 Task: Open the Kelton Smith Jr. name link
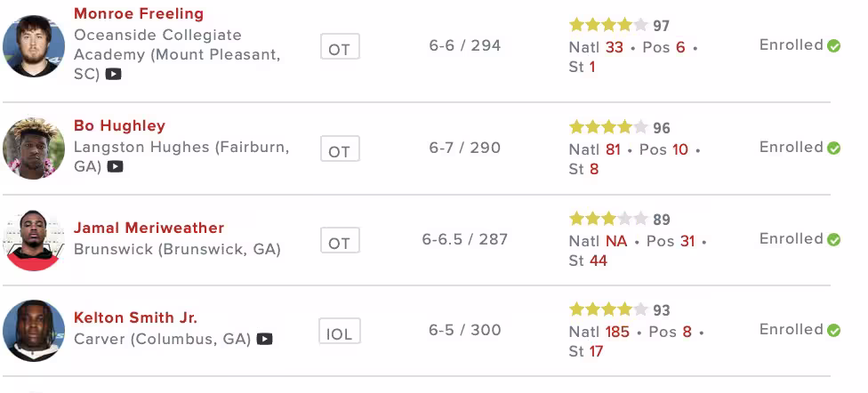135,317
